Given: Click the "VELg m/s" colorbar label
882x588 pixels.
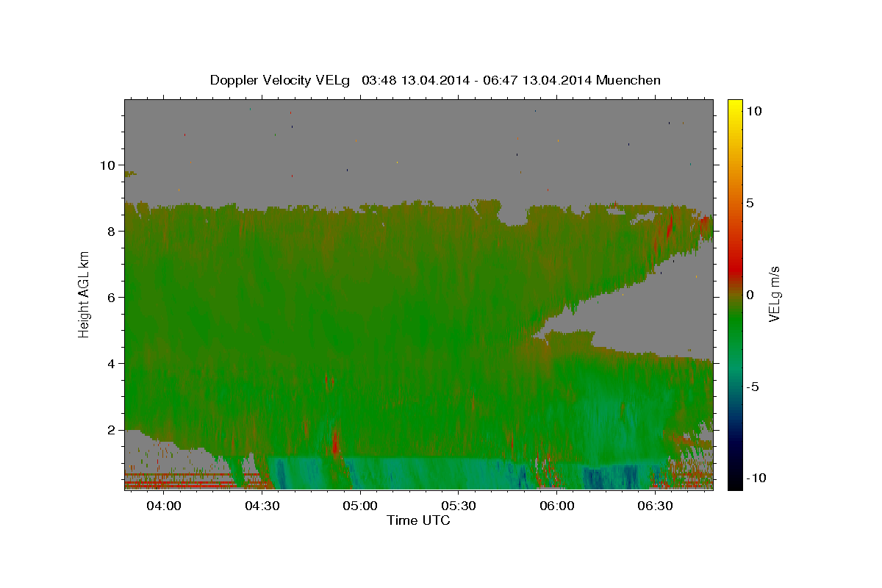Looking at the screenshot, I should (x=774, y=294).
